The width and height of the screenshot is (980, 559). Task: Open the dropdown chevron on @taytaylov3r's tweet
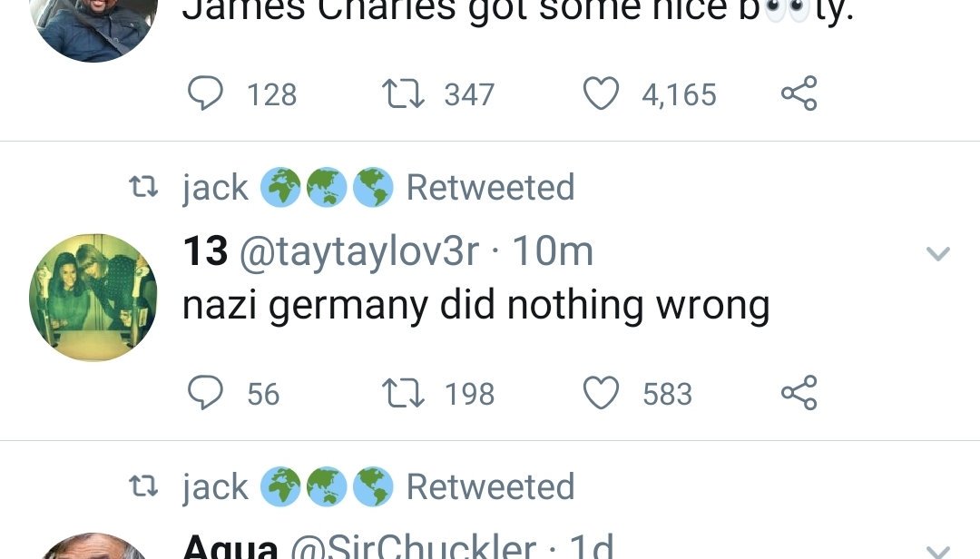coord(937,254)
